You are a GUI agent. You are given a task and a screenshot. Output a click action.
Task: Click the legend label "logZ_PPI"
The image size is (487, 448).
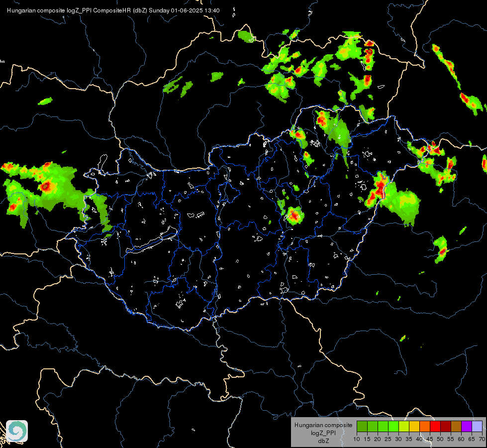tap(323, 433)
